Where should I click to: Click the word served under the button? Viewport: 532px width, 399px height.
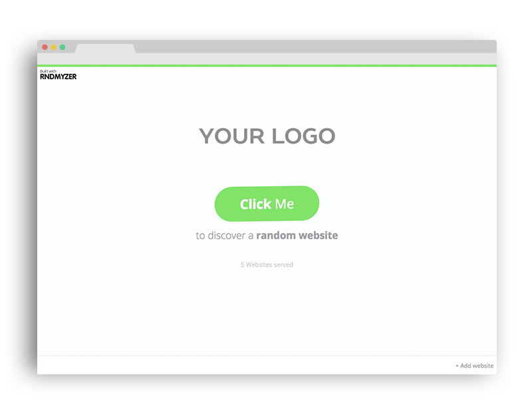[x=283, y=265]
